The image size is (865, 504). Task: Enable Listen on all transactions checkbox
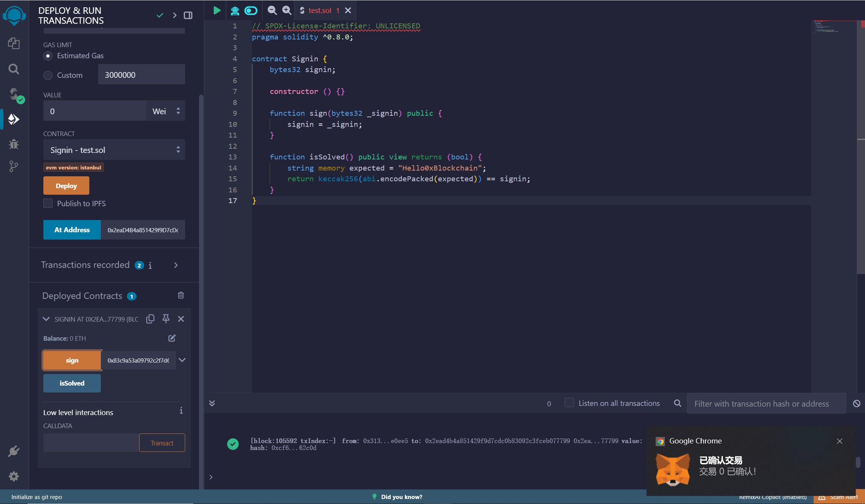coord(569,403)
